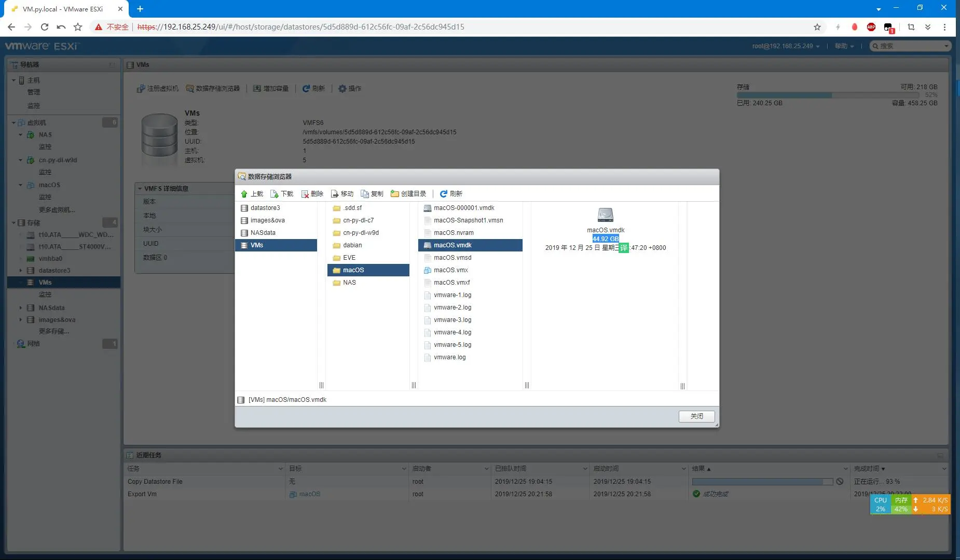The image size is (960, 560).
Task: Click the Copy file toolbar icon
Action: (365, 194)
